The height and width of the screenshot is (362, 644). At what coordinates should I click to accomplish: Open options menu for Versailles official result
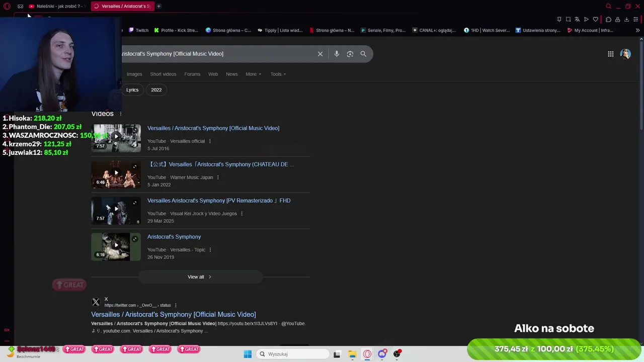click(210, 141)
